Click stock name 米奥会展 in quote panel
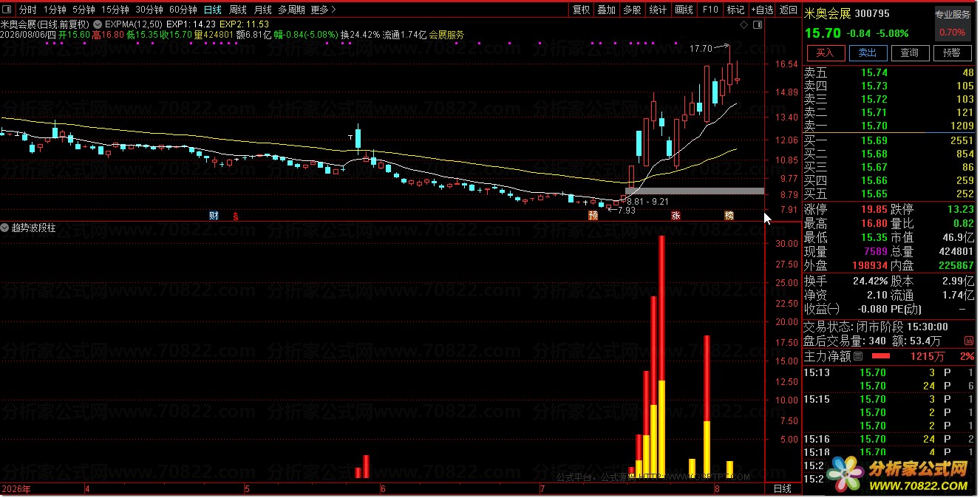The width and height of the screenshot is (980, 498). point(828,13)
